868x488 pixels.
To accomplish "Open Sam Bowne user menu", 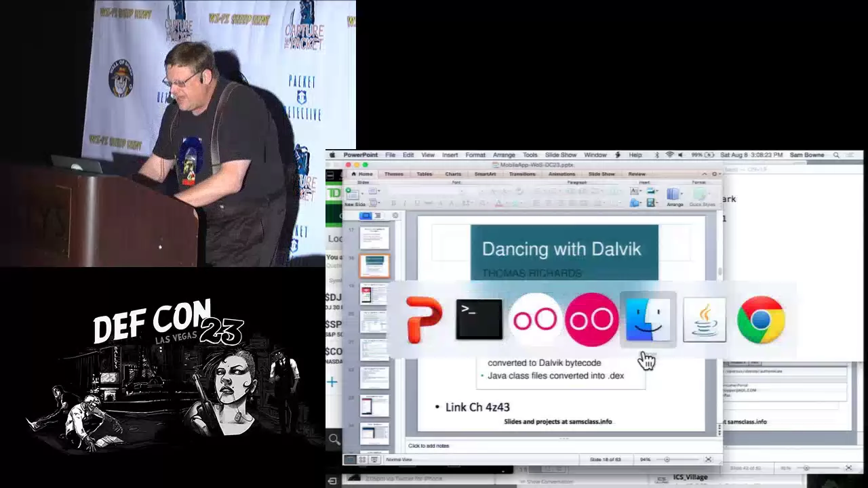I will [806, 155].
